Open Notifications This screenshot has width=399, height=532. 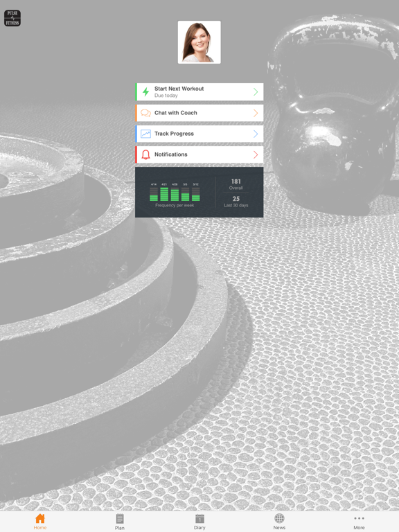point(199,154)
